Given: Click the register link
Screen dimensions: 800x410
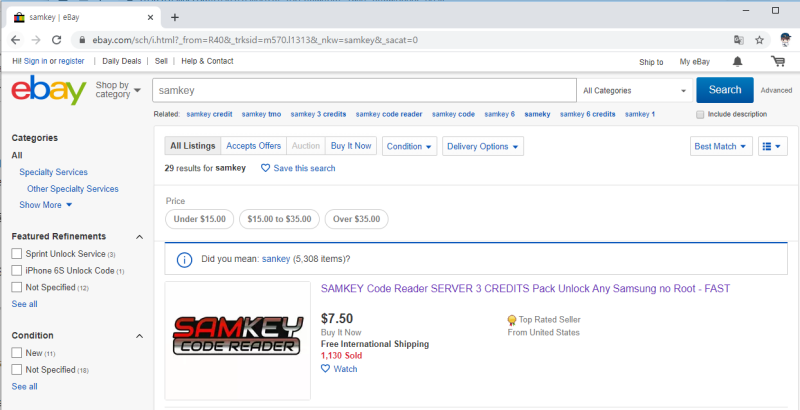Looking at the screenshot, I should pos(71,61).
